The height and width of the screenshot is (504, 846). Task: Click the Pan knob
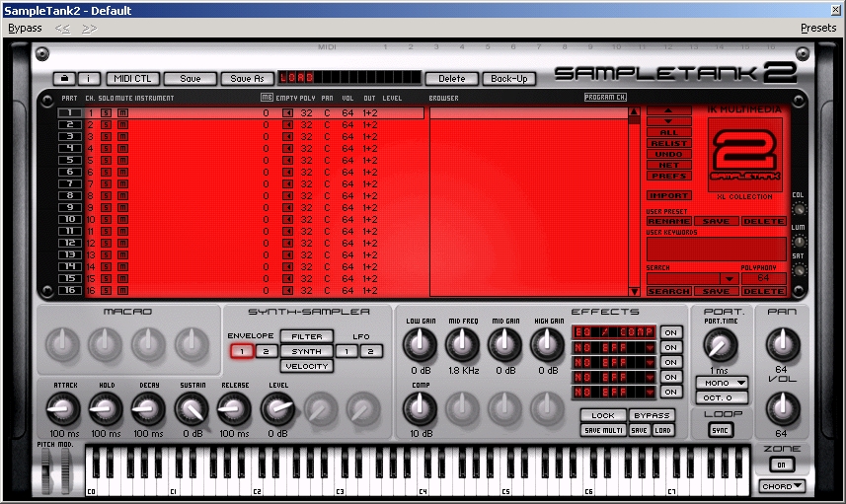[x=783, y=345]
